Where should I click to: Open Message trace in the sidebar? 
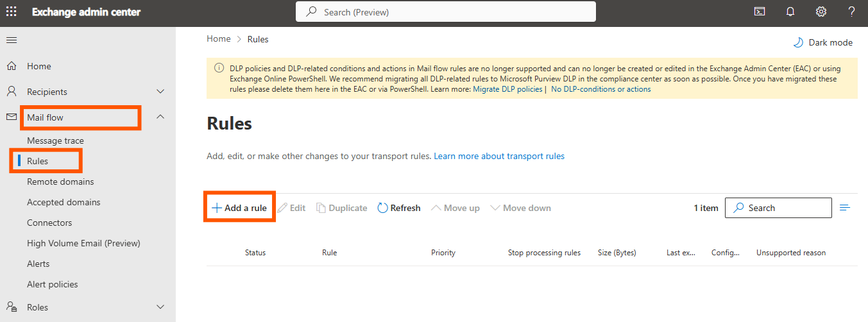coord(55,140)
